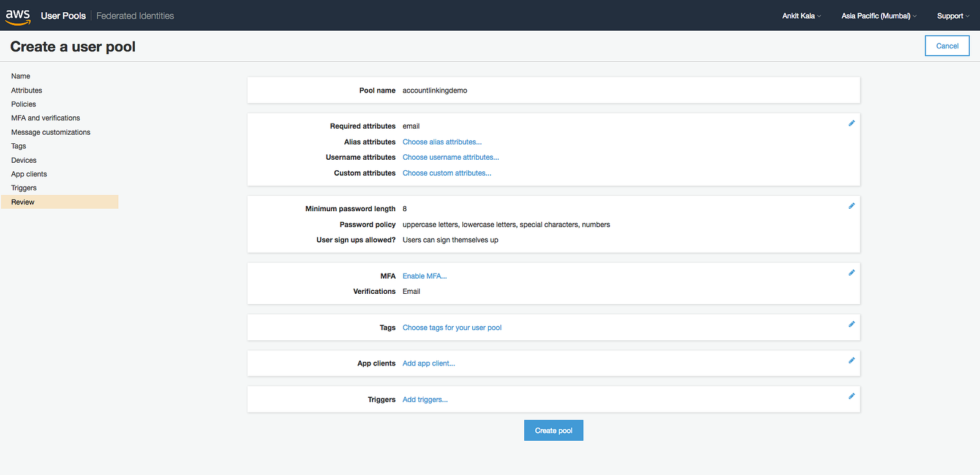Image resolution: width=980 pixels, height=475 pixels.
Task: Click Choose alias attributes link
Action: [x=442, y=142]
